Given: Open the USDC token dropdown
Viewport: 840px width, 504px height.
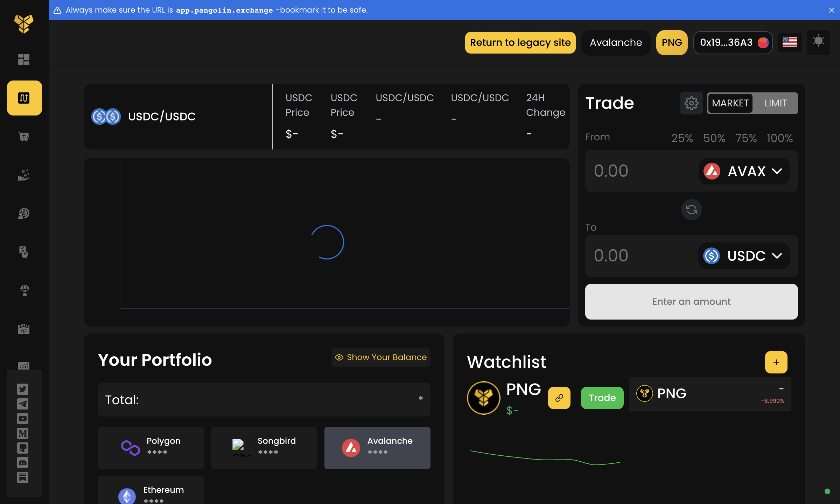Looking at the screenshot, I should 744,256.
